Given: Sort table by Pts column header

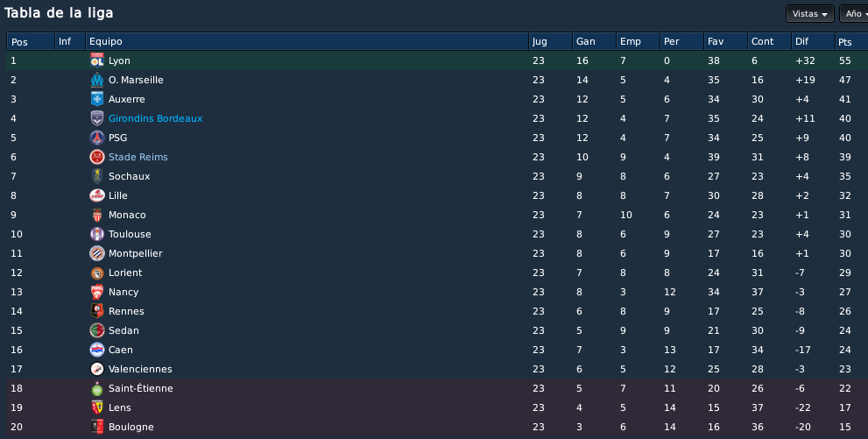Looking at the screenshot, I should [851, 41].
